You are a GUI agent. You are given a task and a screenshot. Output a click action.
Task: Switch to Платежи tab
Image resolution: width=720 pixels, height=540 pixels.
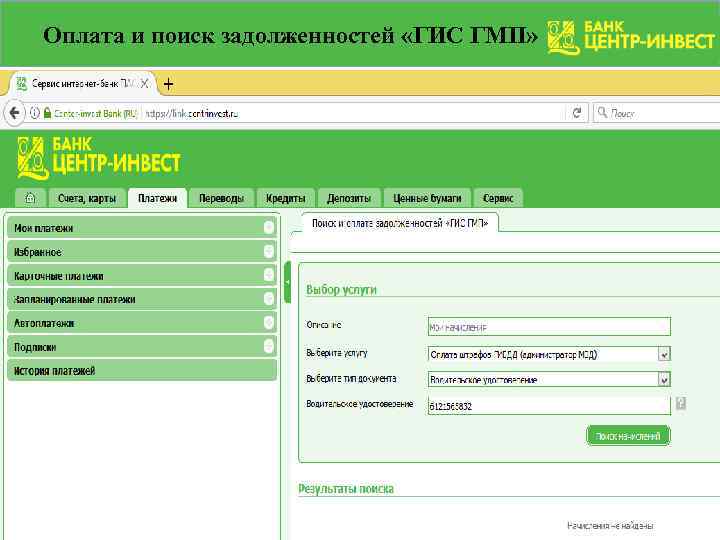[x=158, y=198]
